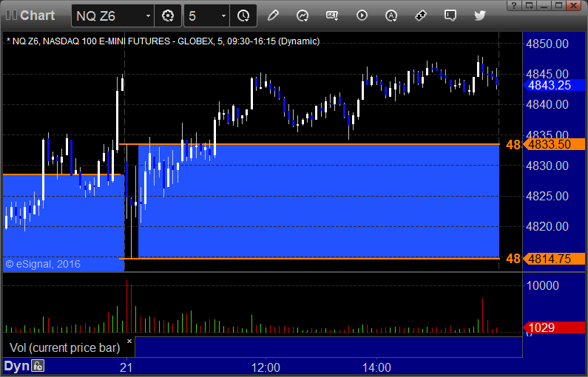Click the lock icon next to Dyn
Image resolution: width=588 pixels, height=377 pixels.
click(38, 365)
